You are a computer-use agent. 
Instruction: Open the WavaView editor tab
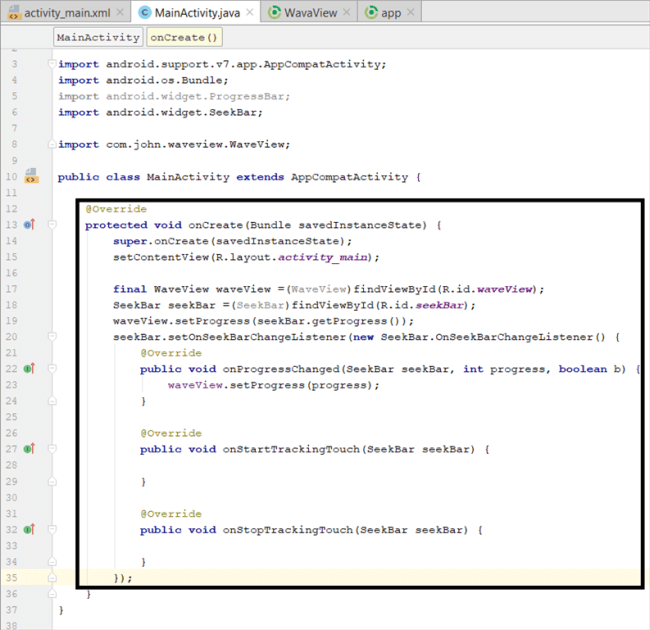click(308, 13)
